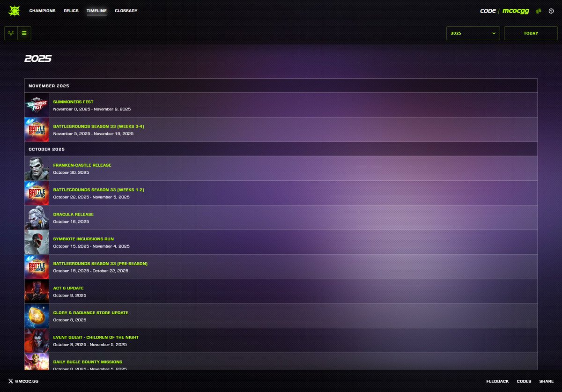Open the Relics page
This screenshot has height=392, width=562.
tap(71, 11)
